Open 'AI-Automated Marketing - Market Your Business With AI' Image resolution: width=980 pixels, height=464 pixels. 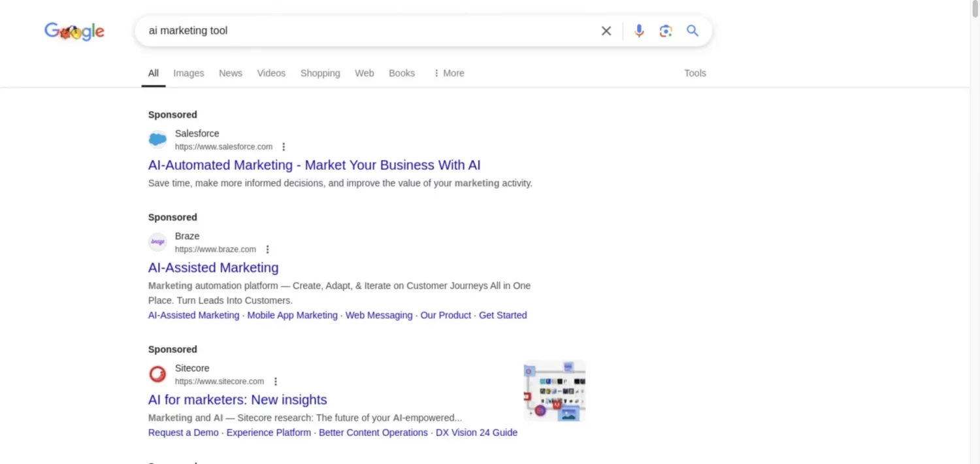(314, 165)
